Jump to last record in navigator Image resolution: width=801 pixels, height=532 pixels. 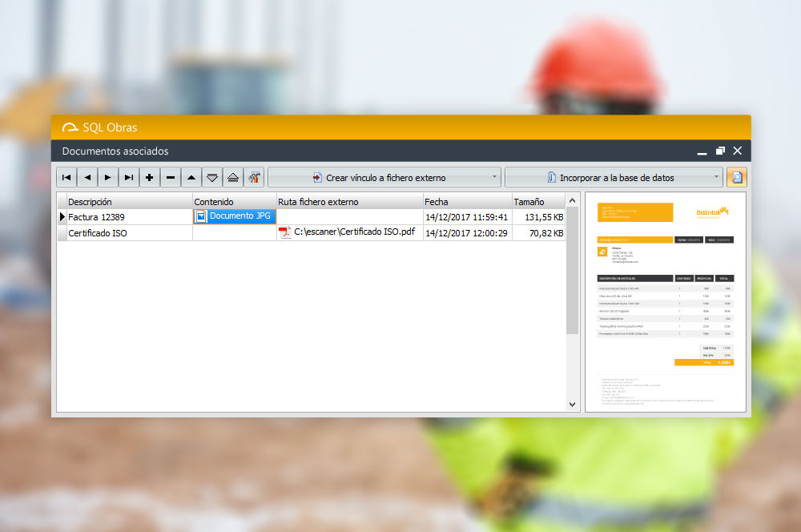point(129,177)
